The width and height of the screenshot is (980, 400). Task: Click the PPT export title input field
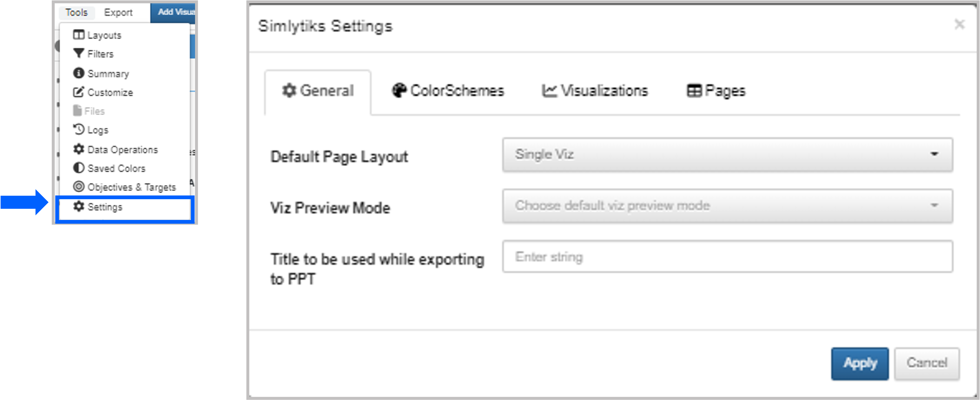pos(727,257)
